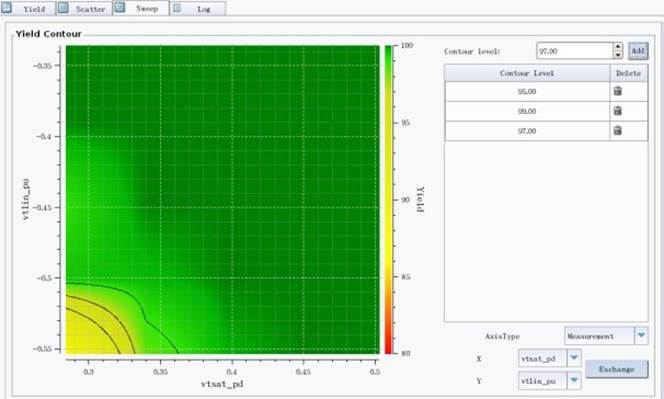Select the 99.00 contour level row
The width and height of the screenshot is (664, 399).
click(x=546, y=111)
